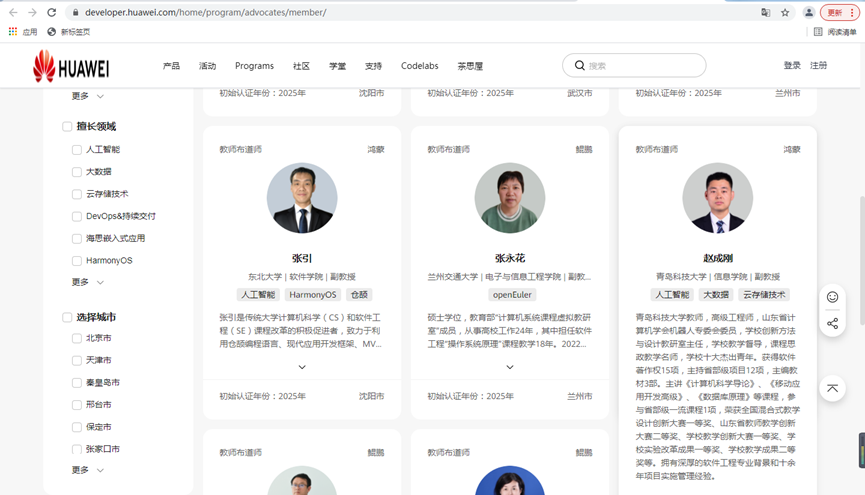865x495 pixels.
Task: Check the 邢台市 city filter
Action: pos(77,404)
